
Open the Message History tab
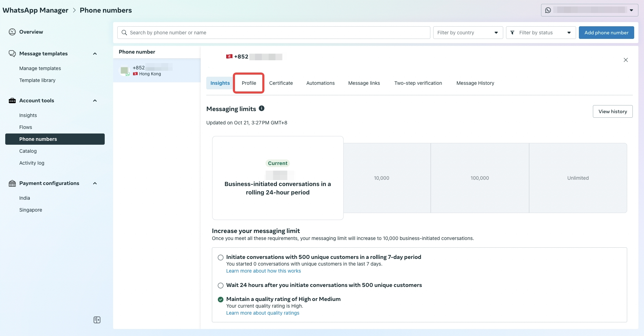pyautogui.click(x=475, y=83)
